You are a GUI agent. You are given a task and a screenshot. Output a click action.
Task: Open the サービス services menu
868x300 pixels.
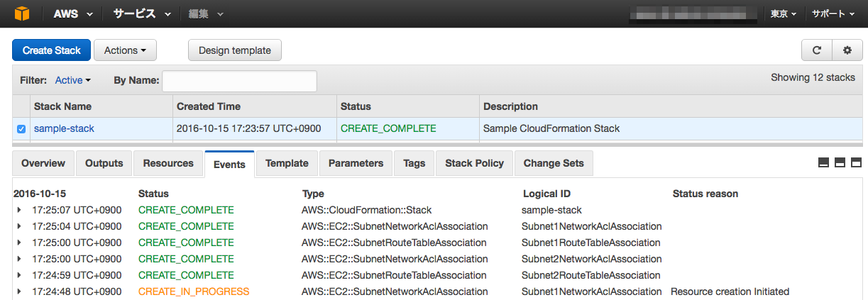(x=142, y=13)
